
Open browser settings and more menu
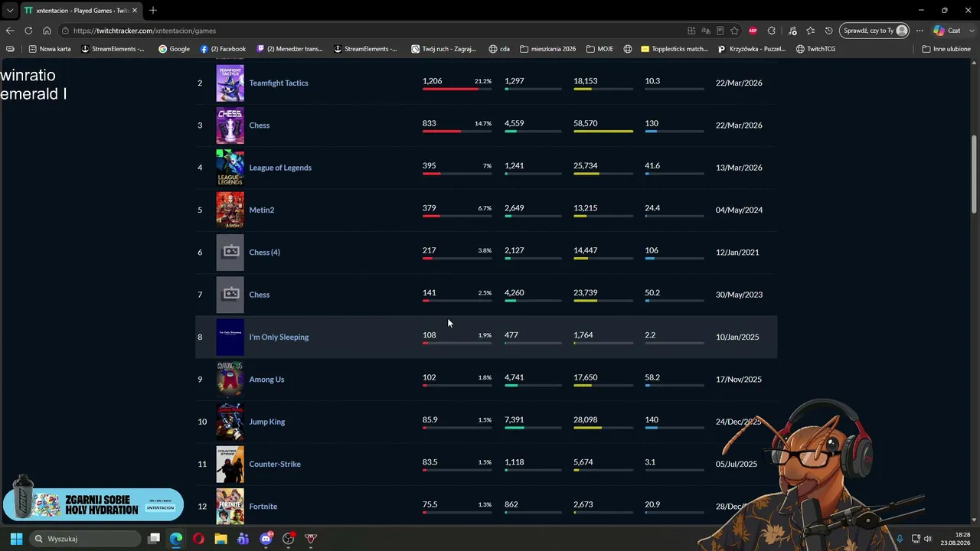point(920,31)
